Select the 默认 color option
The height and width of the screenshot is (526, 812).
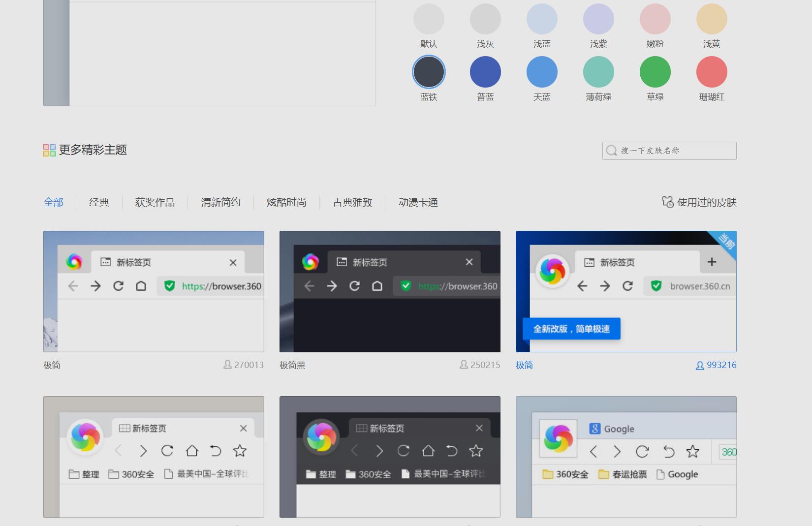(x=429, y=19)
